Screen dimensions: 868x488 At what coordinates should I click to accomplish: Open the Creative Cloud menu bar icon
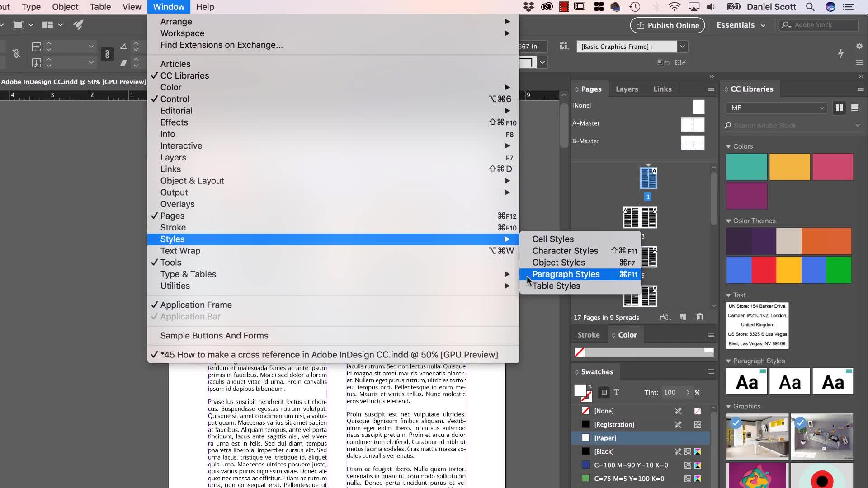point(547,7)
